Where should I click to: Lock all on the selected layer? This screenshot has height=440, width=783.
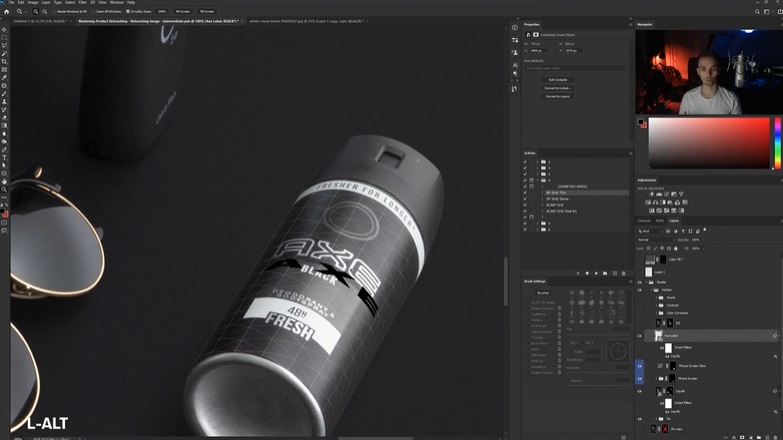(676, 248)
